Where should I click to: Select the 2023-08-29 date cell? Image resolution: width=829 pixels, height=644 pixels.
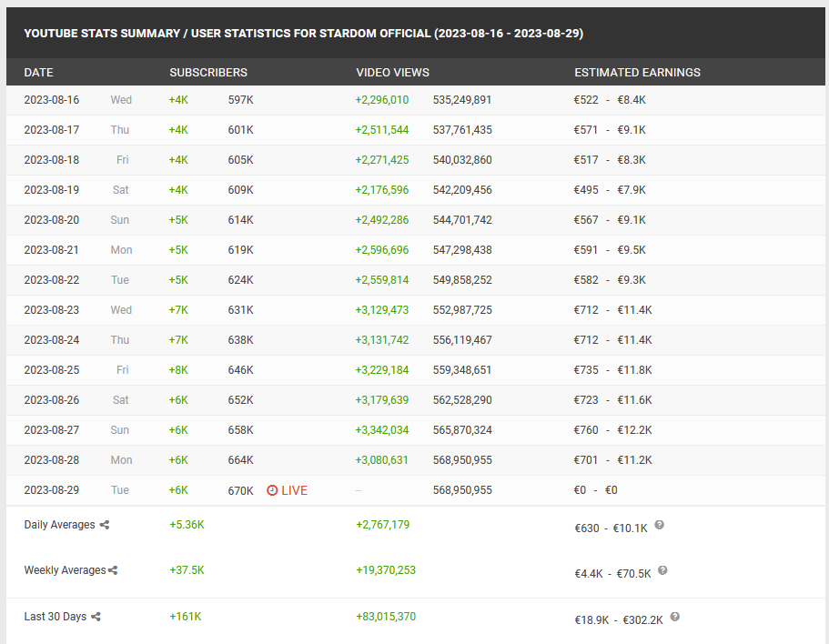[x=51, y=490]
